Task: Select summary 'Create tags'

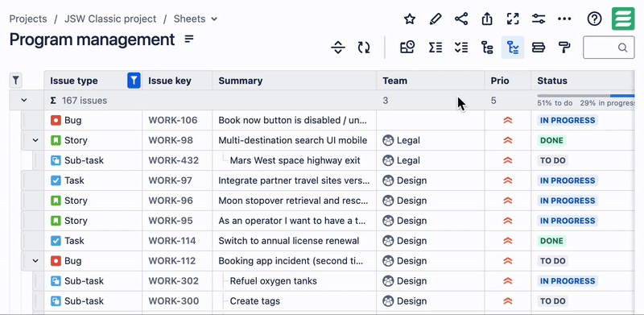Action: click(x=254, y=301)
